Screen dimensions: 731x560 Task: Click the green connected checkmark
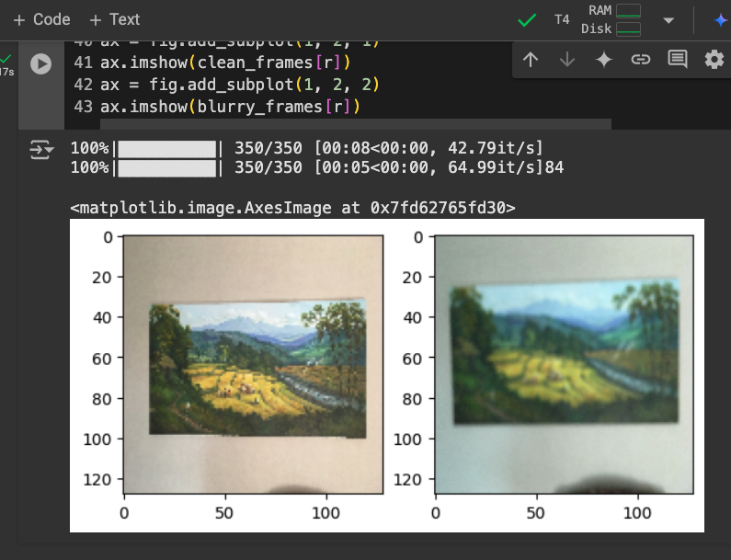pyautogui.click(x=527, y=20)
